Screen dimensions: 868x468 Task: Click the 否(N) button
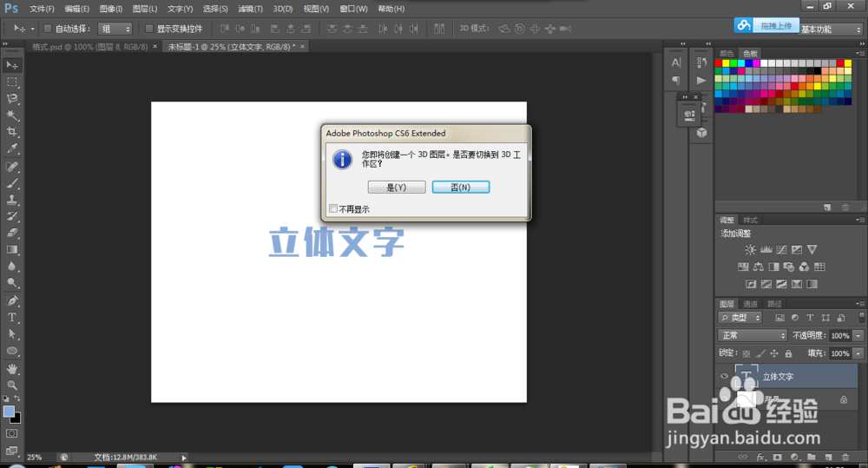pos(461,188)
